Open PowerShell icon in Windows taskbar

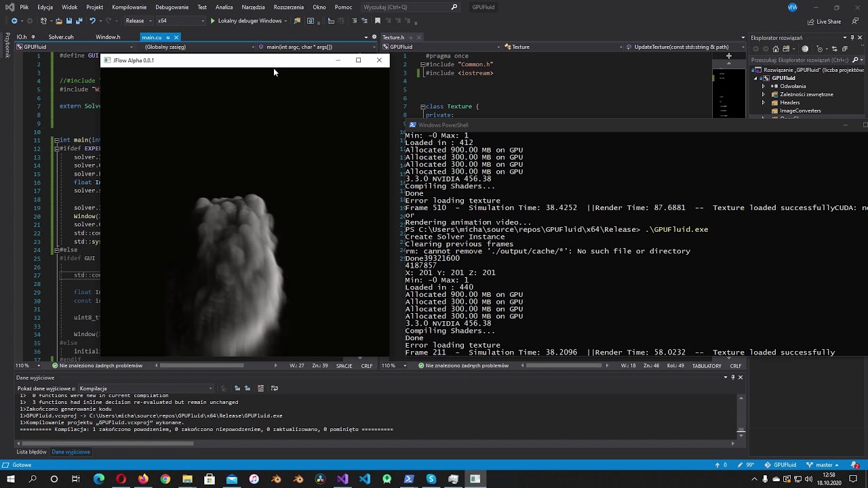point(408,479)
